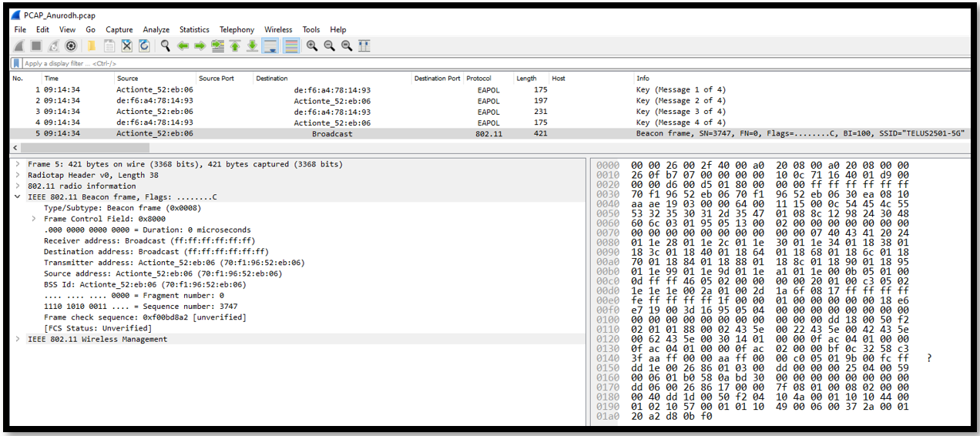Jump to first packet with the up arrow
The image size is (980, 436).
point(235,46)
